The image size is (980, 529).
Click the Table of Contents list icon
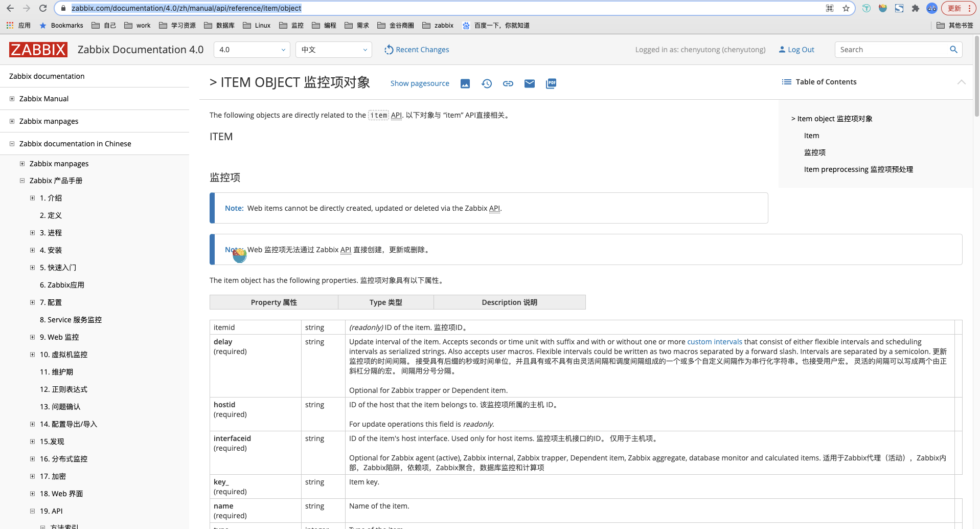(x=786, y=81)
